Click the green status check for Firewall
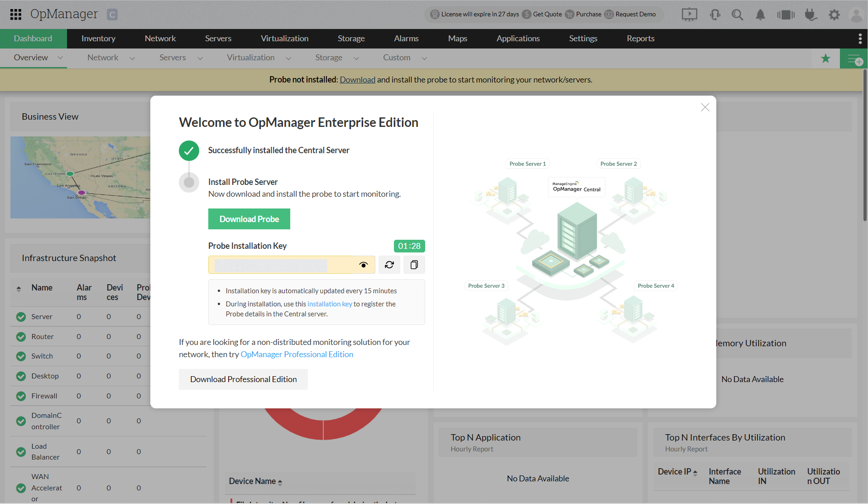Image resolution: width=868 pixels, height=504 pixels. (x=21, y=396)
